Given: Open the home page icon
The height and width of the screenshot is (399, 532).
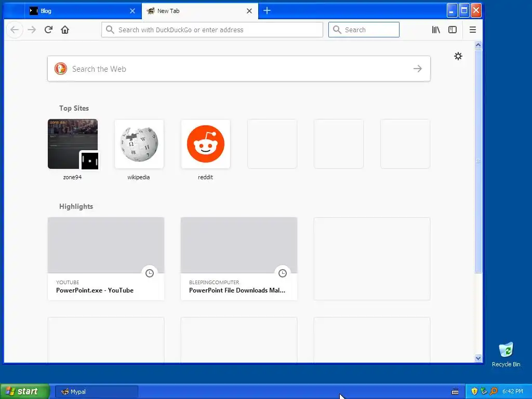Looking at the screenshot, I should click(x=65, y=30).
